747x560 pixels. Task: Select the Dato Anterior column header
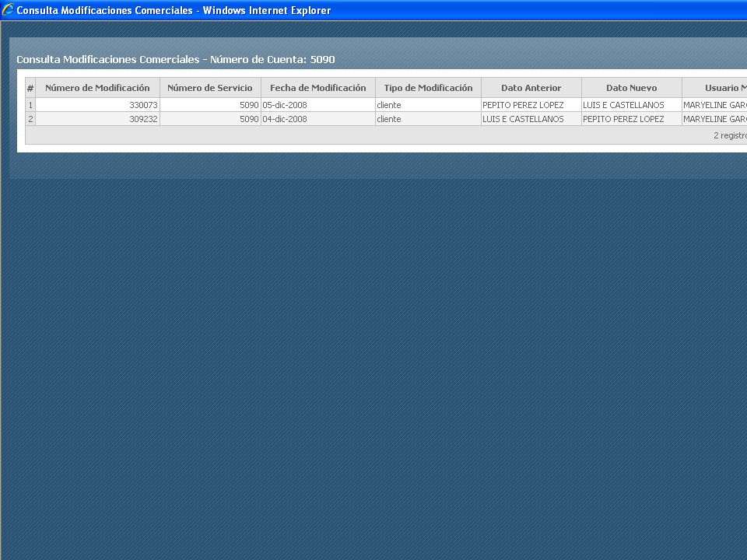pos(531,88)
